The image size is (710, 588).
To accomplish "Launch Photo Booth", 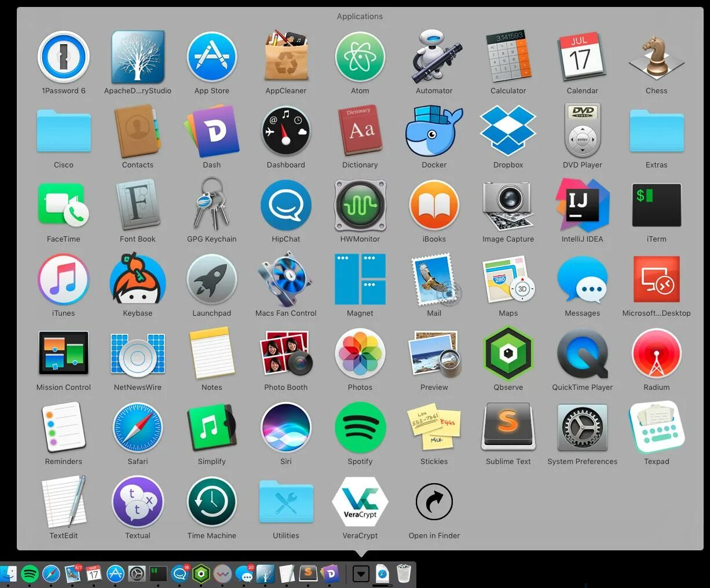I will 286,354.
